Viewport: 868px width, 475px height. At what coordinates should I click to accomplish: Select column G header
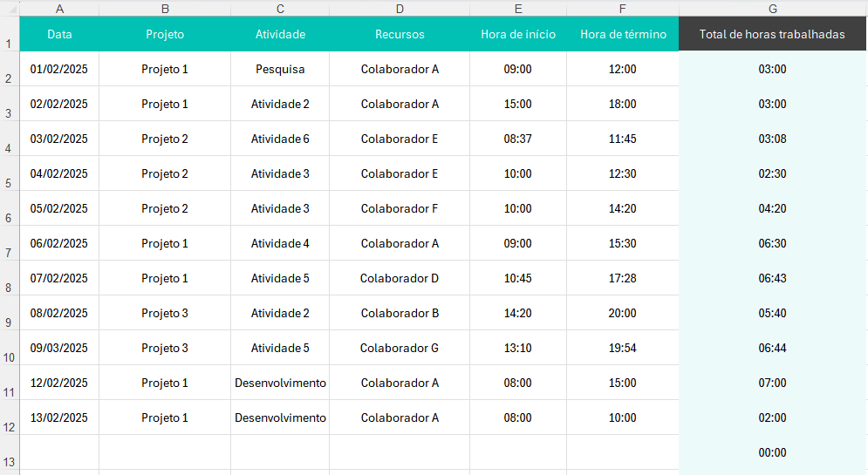click(773, 9)
